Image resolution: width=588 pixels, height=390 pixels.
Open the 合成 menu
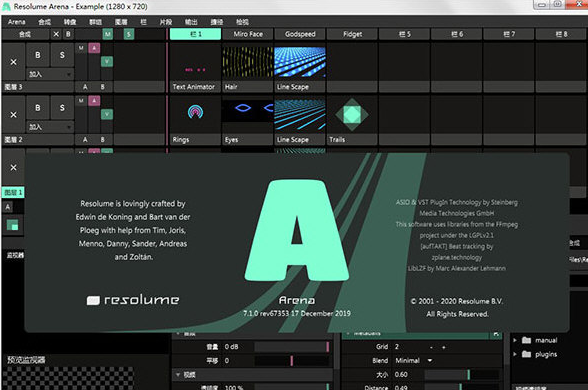pyautogui.click(x=44, y=22)
